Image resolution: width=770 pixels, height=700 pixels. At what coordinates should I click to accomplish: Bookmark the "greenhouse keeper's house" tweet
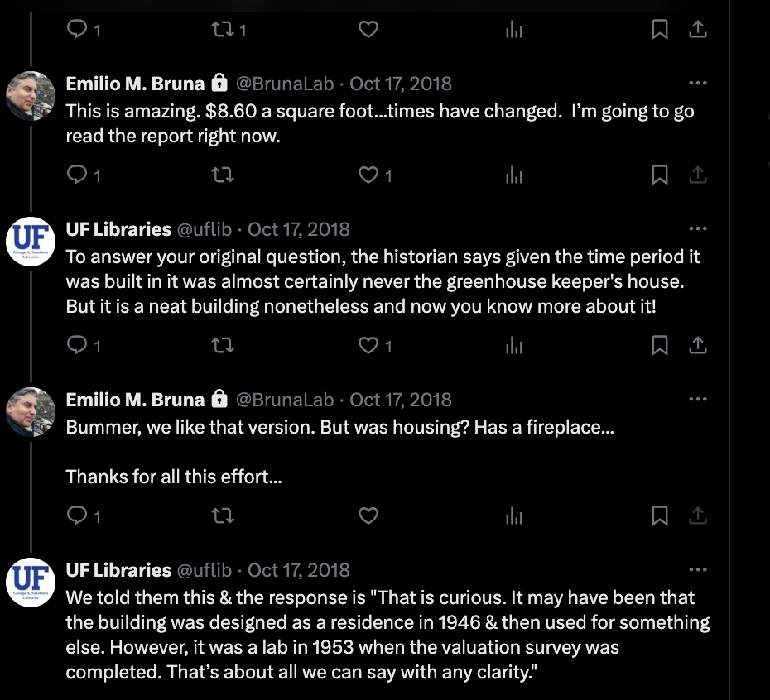[660, 345]
